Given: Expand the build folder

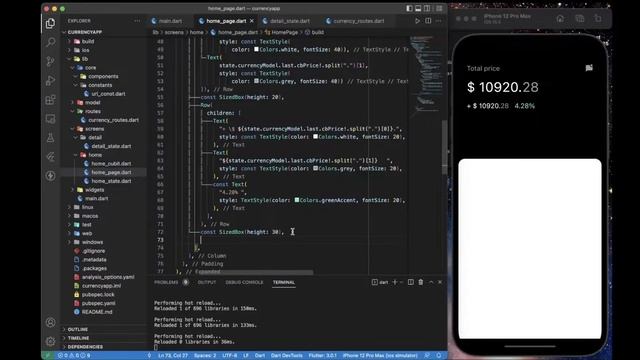Looking at the screenshot, I should [x=88, y=41].
